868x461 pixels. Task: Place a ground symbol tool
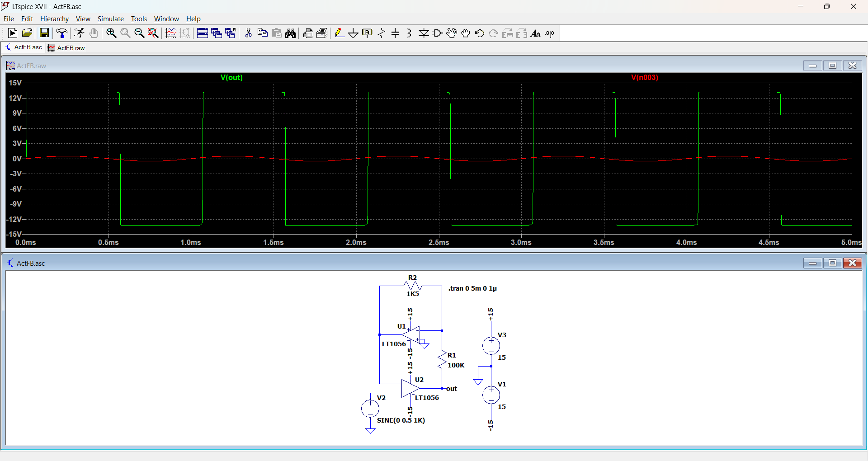pos(354,33)
